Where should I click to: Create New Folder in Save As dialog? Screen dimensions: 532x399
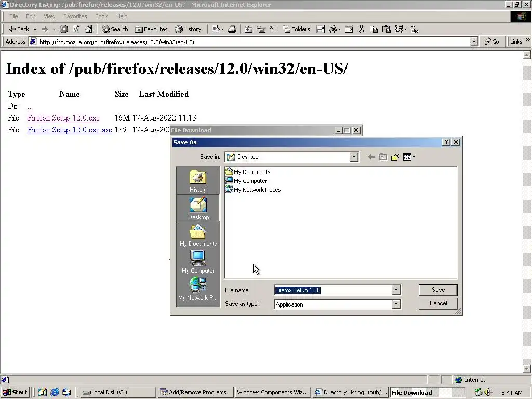pos(395,157)
